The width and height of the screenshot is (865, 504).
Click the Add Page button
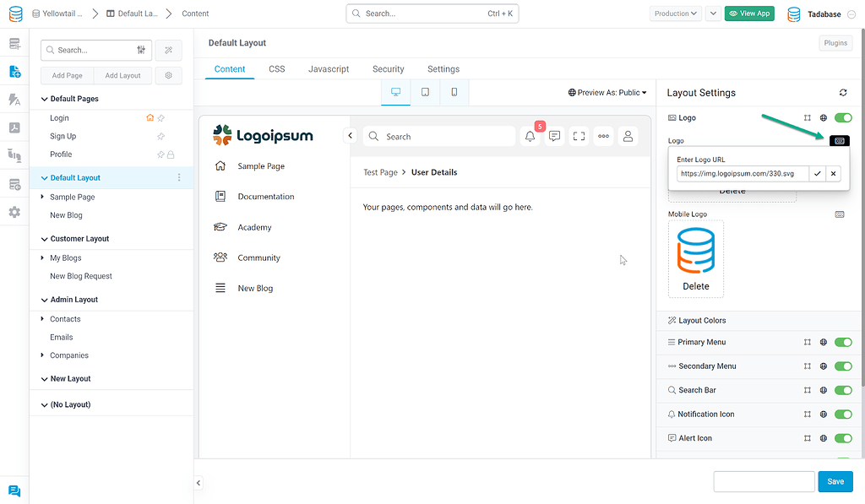coord(68,75)
